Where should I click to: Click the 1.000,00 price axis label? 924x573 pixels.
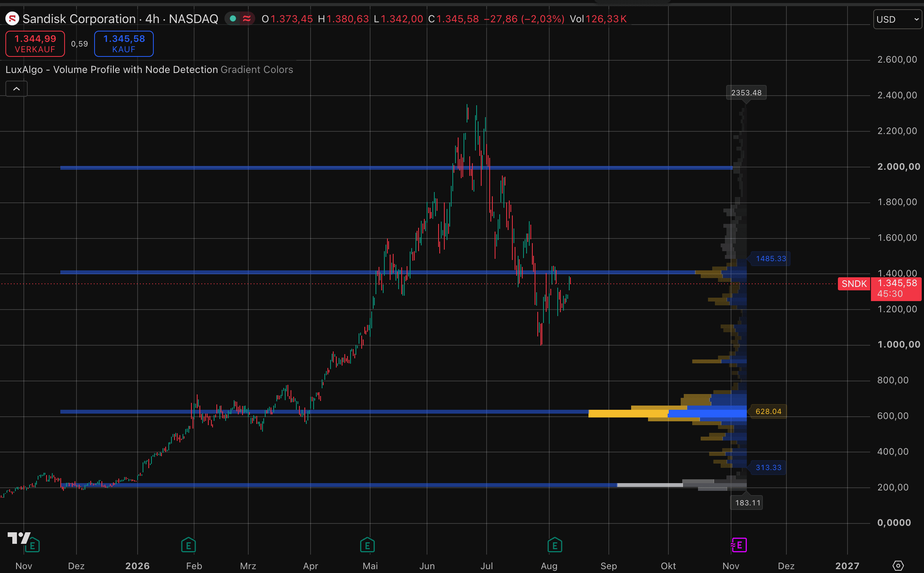pyautogui.click(x=899, y=344)
